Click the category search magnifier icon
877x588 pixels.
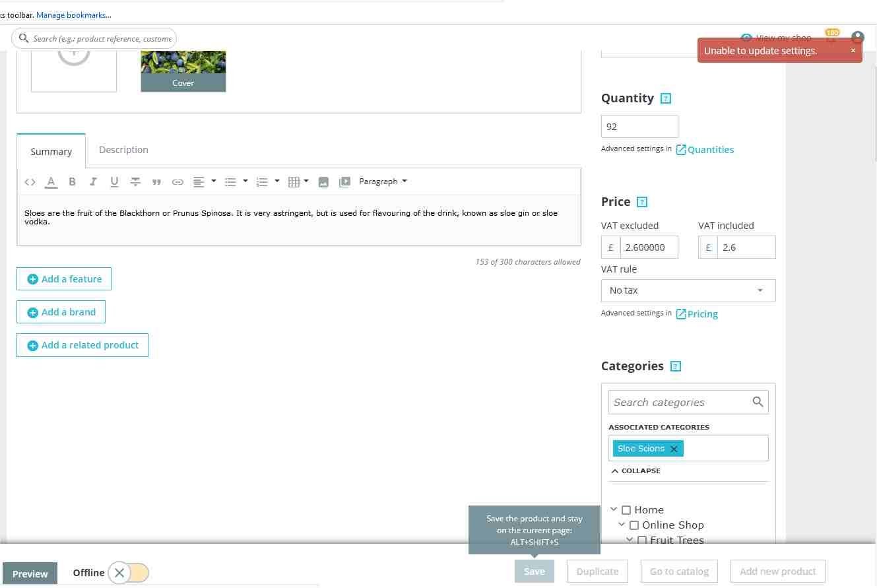[758, 402]
